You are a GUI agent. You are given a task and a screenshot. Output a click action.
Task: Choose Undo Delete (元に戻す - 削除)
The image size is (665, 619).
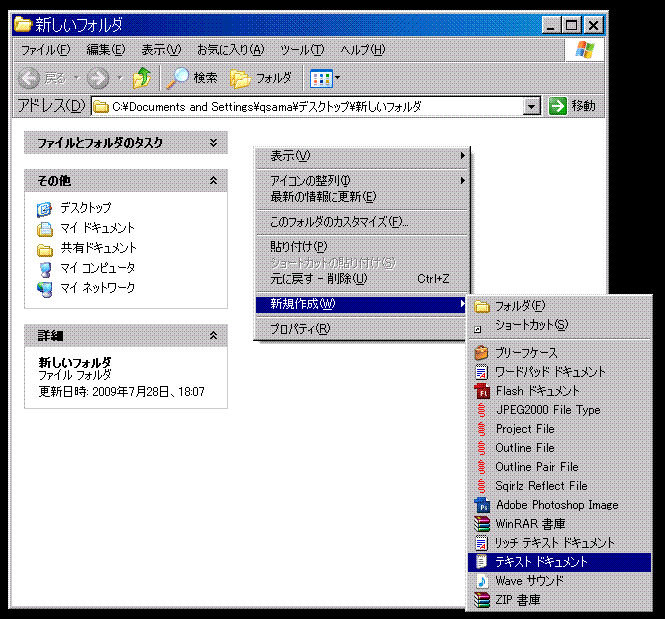362,279
